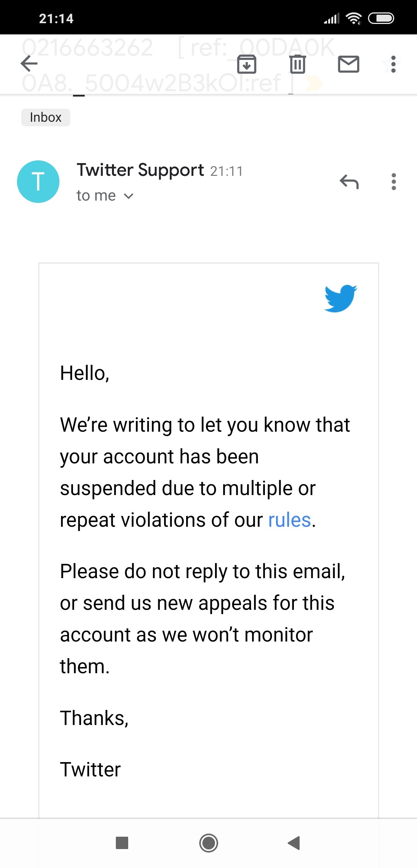Viewport: 417px width, 868px height.
Task: Select the Twitter Support sender name
Action: (140, 170)
